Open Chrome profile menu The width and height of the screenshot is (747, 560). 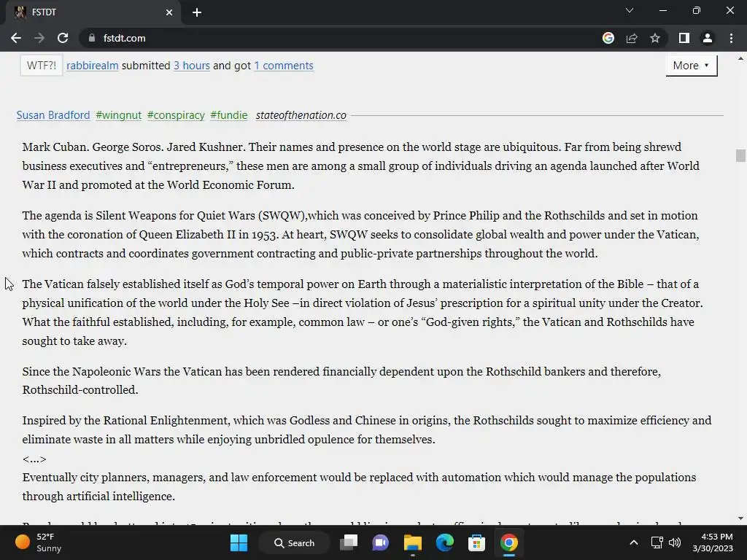(708, 38)
